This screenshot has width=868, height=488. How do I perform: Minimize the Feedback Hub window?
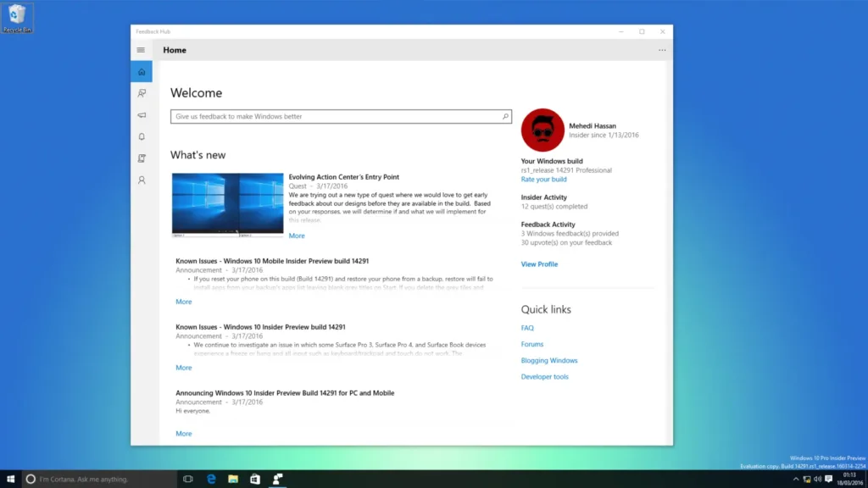coord(621,31)
